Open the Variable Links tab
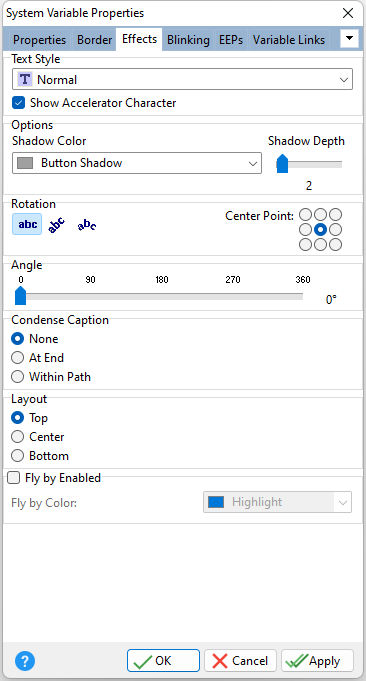 pos(289,40)
